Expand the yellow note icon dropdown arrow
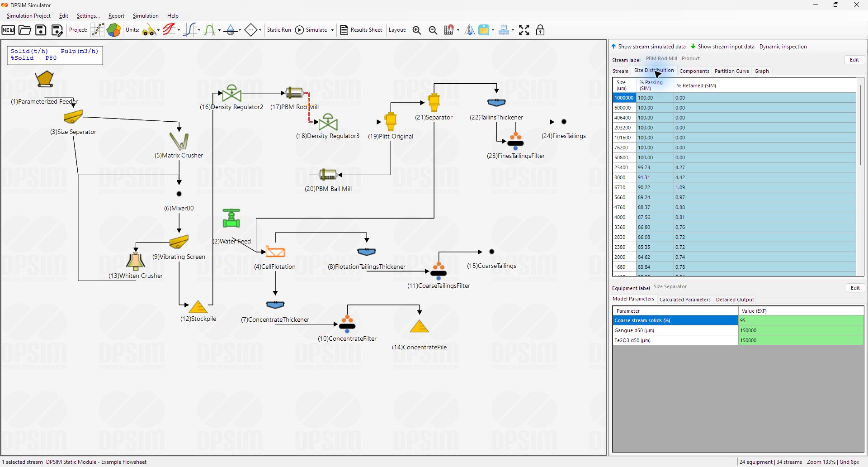868x467 pixels. coord(493,30)
